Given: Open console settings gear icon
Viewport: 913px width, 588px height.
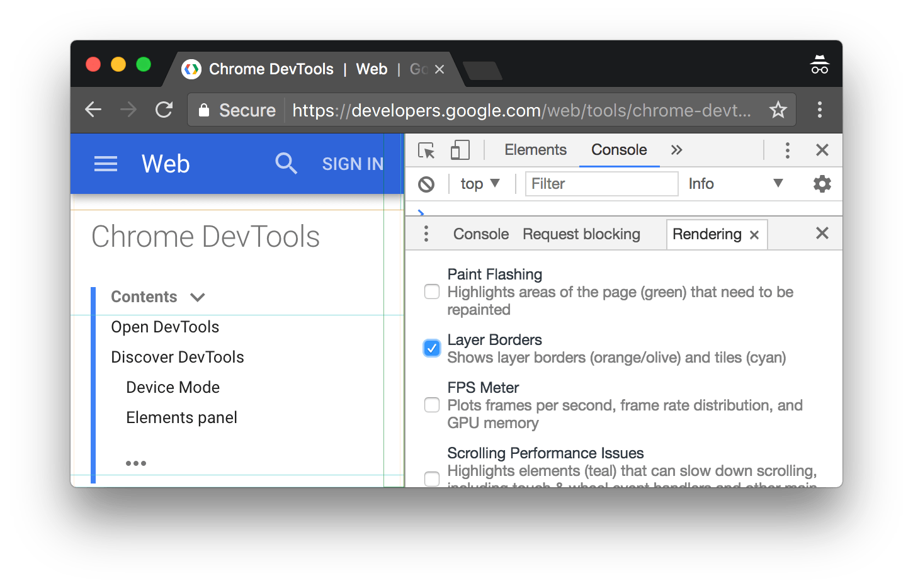Looking at the screenshot, I should 822,184.
